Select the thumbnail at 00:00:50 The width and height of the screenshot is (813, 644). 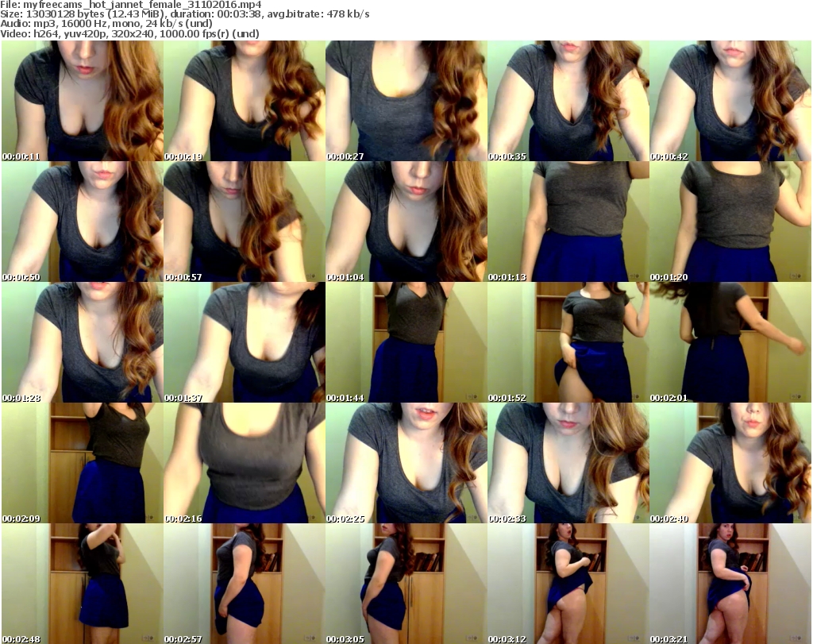[x=83, y=222]
